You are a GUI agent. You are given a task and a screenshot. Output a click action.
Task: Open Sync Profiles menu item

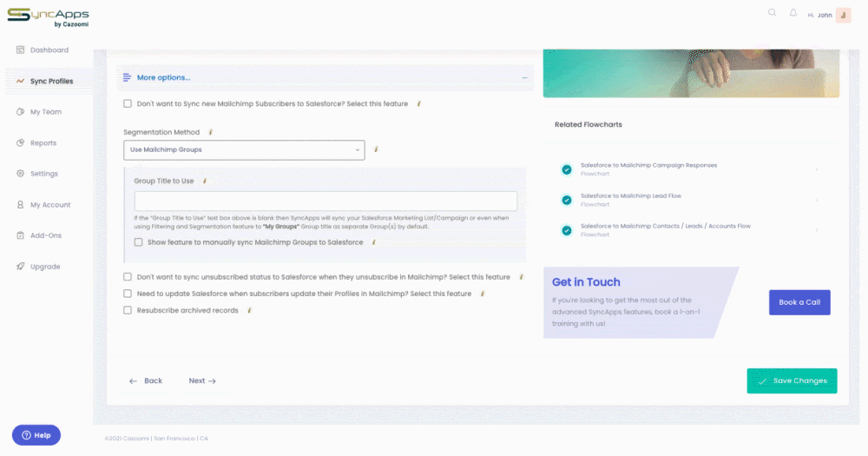tap(49, 81)
